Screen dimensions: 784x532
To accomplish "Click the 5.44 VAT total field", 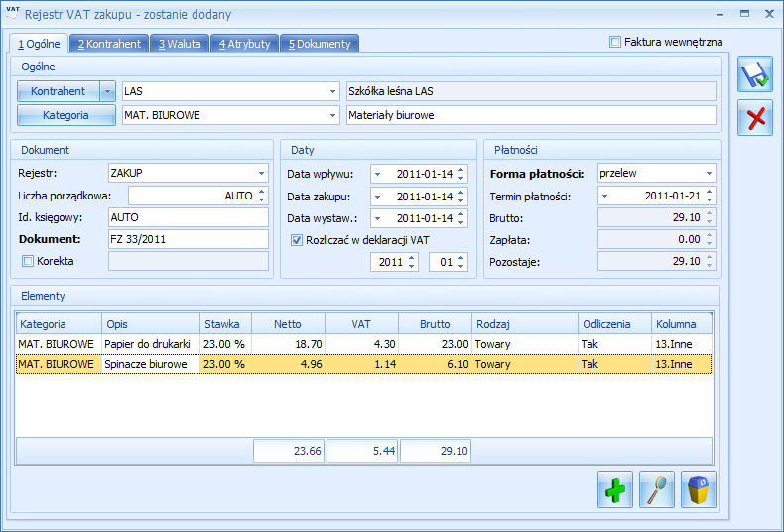I will [x=362, y=451].
